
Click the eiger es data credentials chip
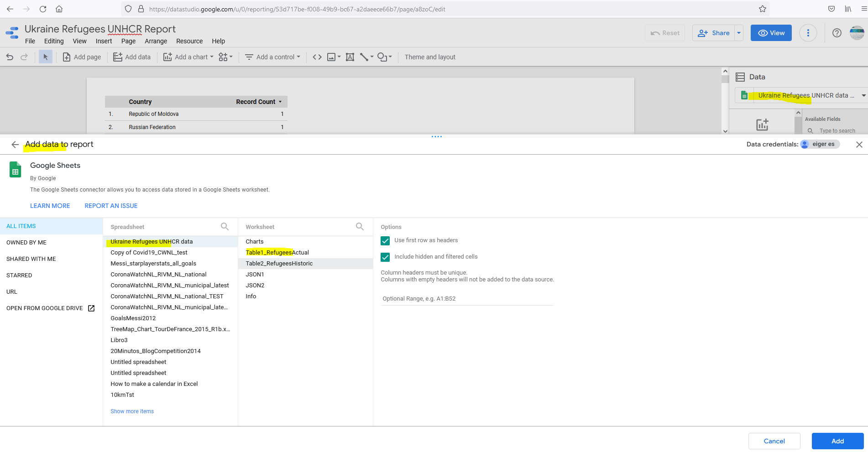pos(820,144)
